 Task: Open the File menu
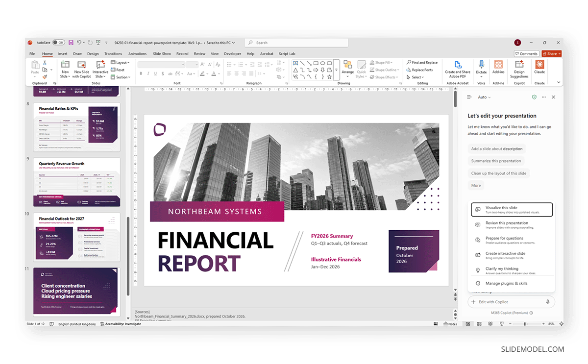(32, 54)
